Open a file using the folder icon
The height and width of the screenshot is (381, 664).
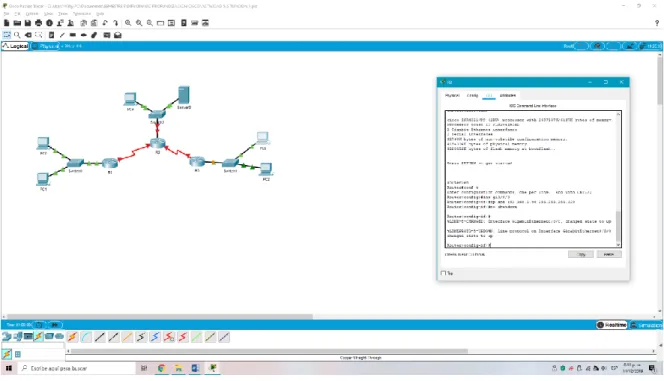[17, 23]
